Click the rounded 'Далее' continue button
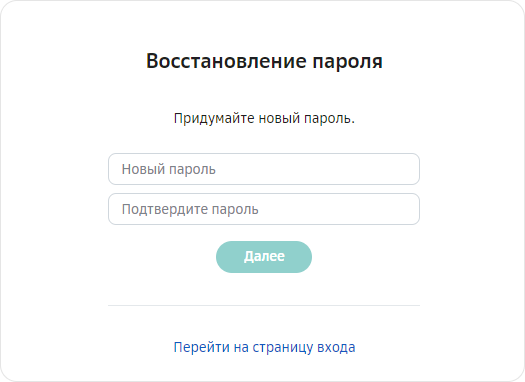 click(x=264, y=257)
